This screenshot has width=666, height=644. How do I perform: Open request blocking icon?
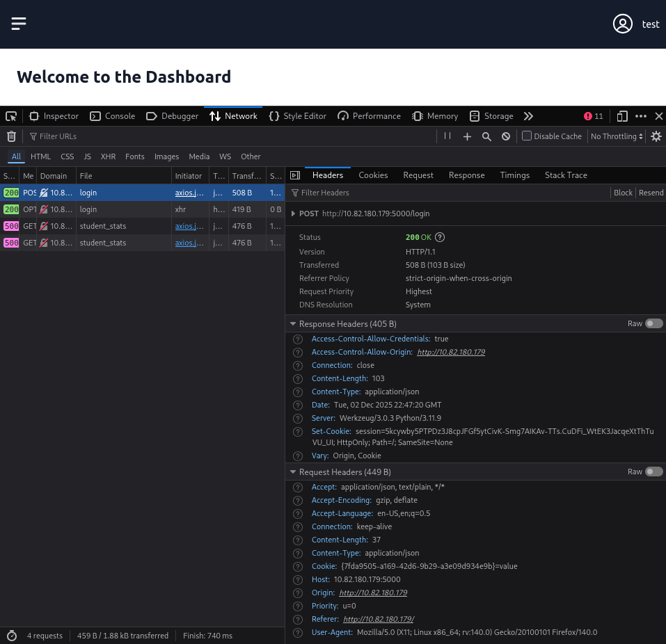(506, 136)
